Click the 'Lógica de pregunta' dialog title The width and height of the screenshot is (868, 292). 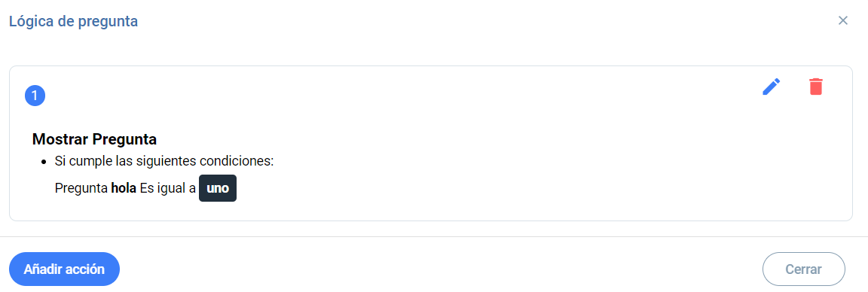click(x=74, y=22)
